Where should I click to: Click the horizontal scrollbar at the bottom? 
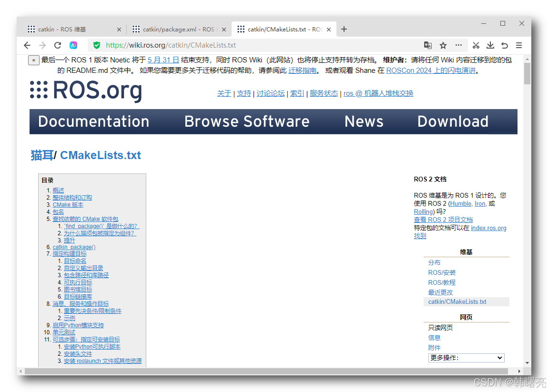coord(266,371)
